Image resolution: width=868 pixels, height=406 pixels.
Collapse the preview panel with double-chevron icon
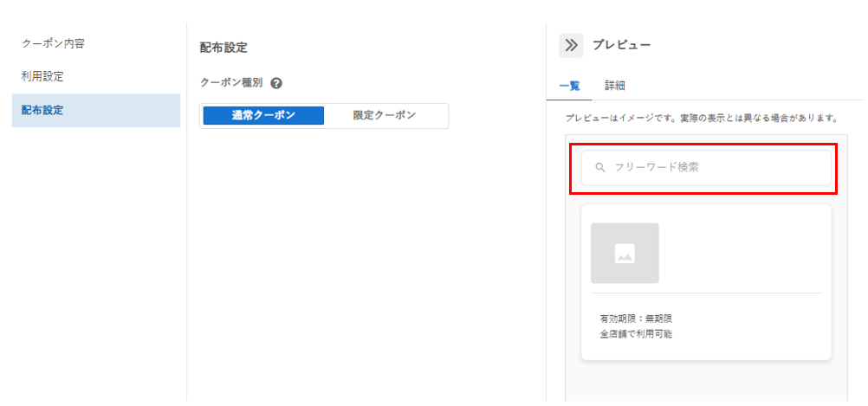click(571, 45)
